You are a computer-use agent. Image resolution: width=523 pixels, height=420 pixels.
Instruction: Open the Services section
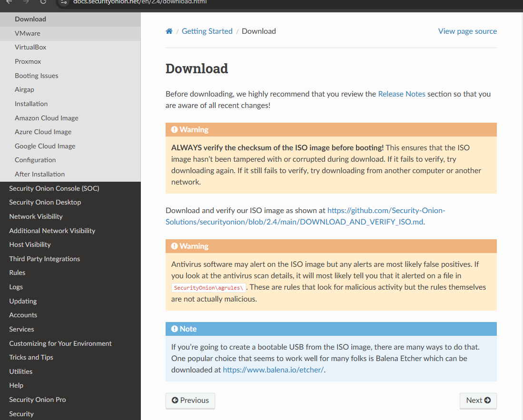70,329
